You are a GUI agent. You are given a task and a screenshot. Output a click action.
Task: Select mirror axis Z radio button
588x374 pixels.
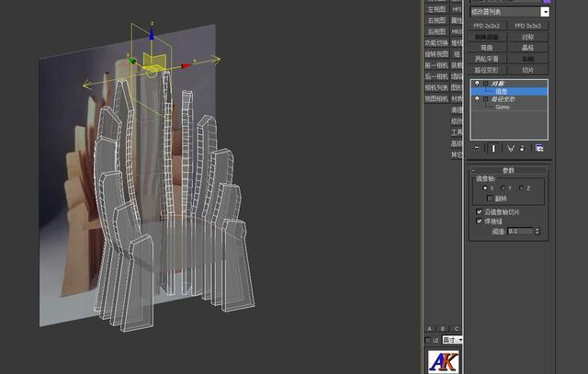coord(521,188)
